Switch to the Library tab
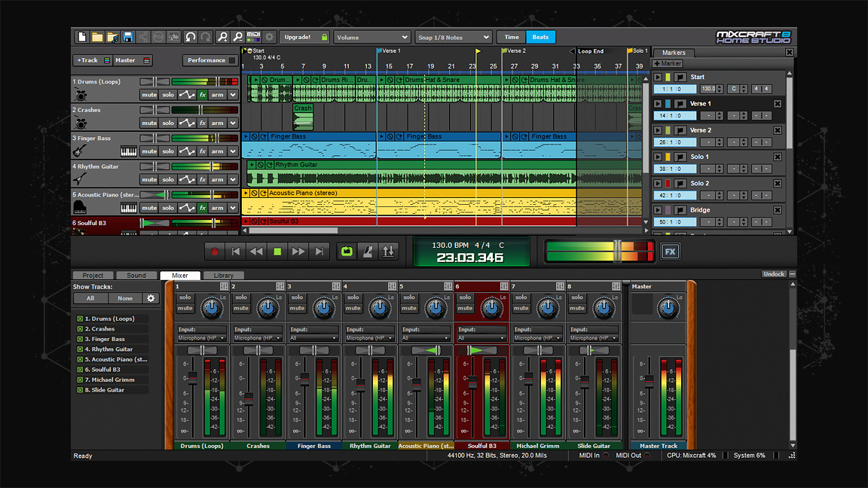The height and width of the screenshot is (488, 868). [x=223, y=276]
